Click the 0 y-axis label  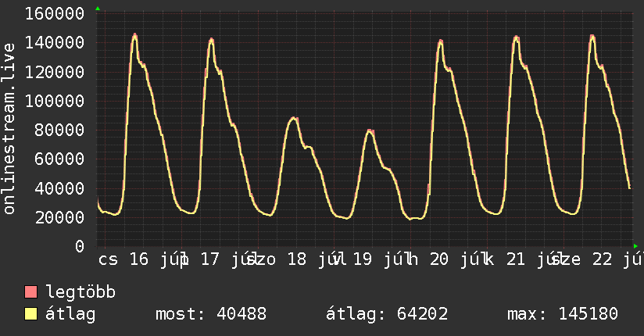(80, 246)
